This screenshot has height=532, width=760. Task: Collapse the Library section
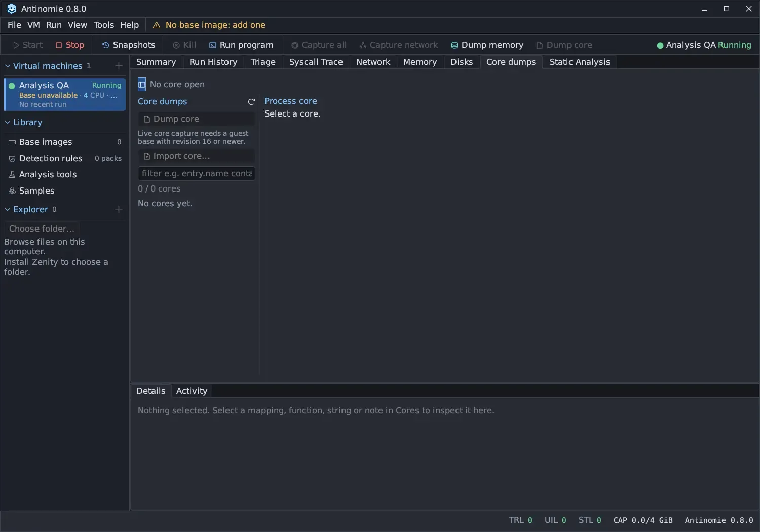point(8,122)
